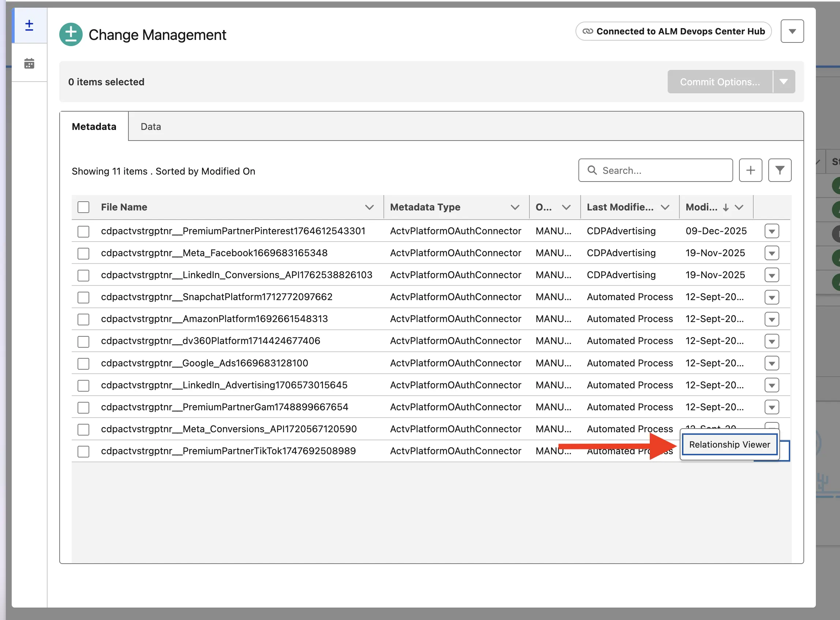Viewport: 840px width, 620px height.
Task: Open File Name column header menu chevron
Action: pyautogui.click(x=369, y=207)
